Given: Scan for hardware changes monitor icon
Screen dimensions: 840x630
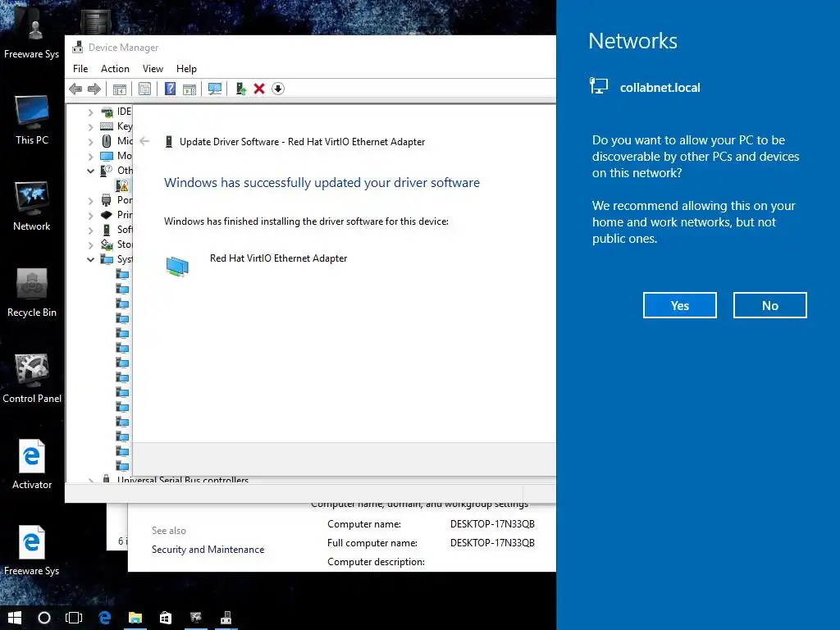Looking at the screenshot, I should tap(215, 89).
